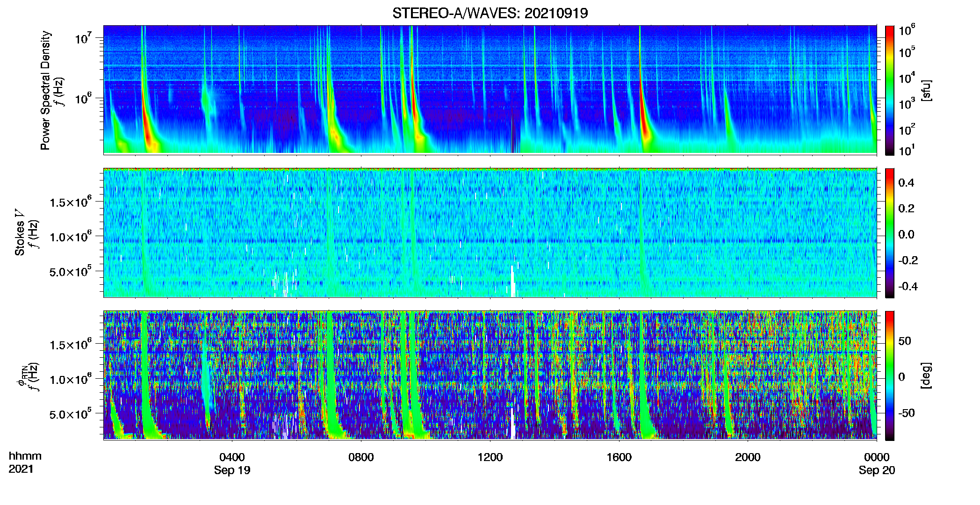This screenshot has width=980, height=505.
Task: Click the 0000 time axis label
Action: (877, 457)
